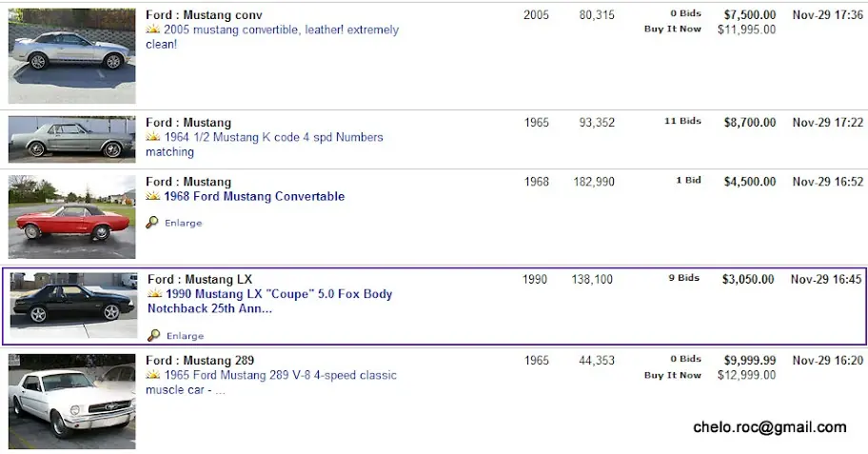868x454 pixels.
Task: Open the "2005 mustang convertible, leather!" listing link
Action: click(281, 30)
